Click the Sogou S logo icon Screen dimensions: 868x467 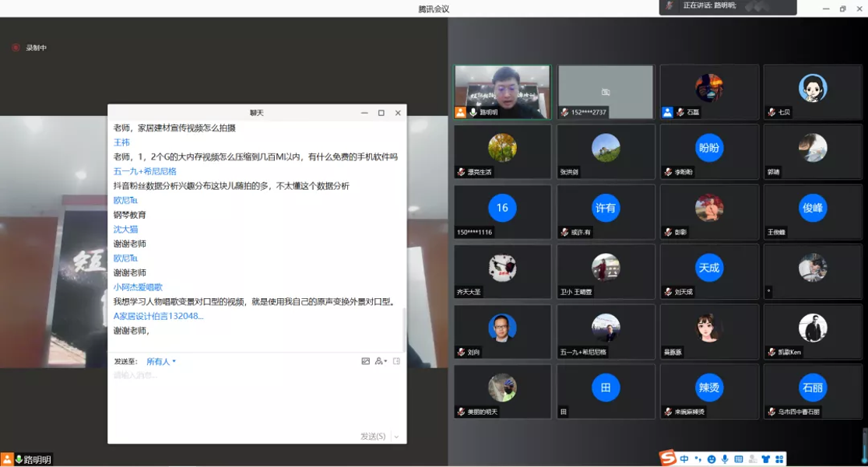click(x=666, y=459)
